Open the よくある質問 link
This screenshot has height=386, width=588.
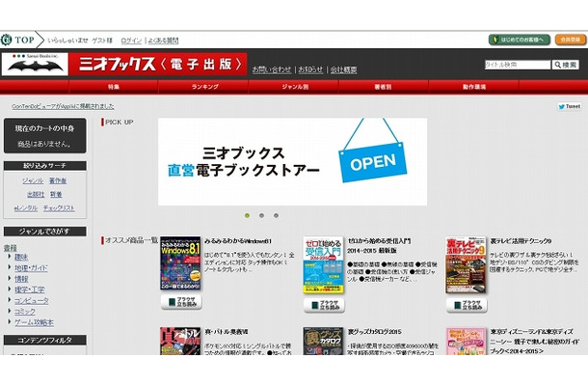tap(163, 41)
